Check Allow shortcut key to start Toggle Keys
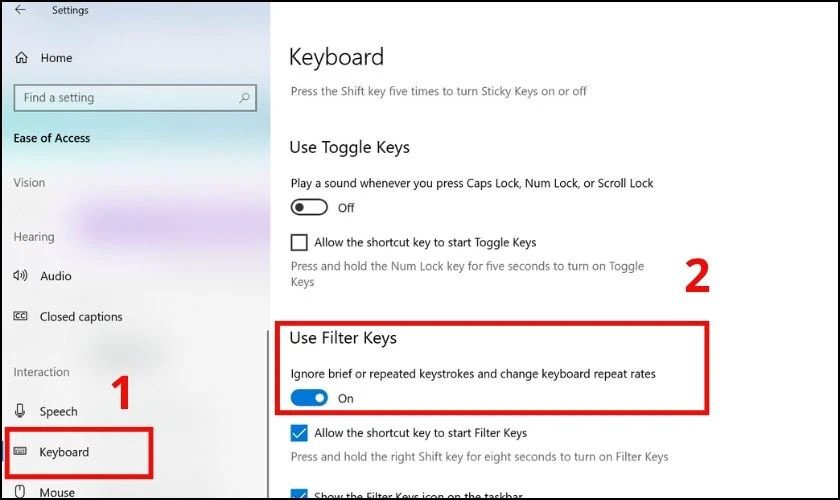Screen dimensions: 840x500 tap(298, 242)
